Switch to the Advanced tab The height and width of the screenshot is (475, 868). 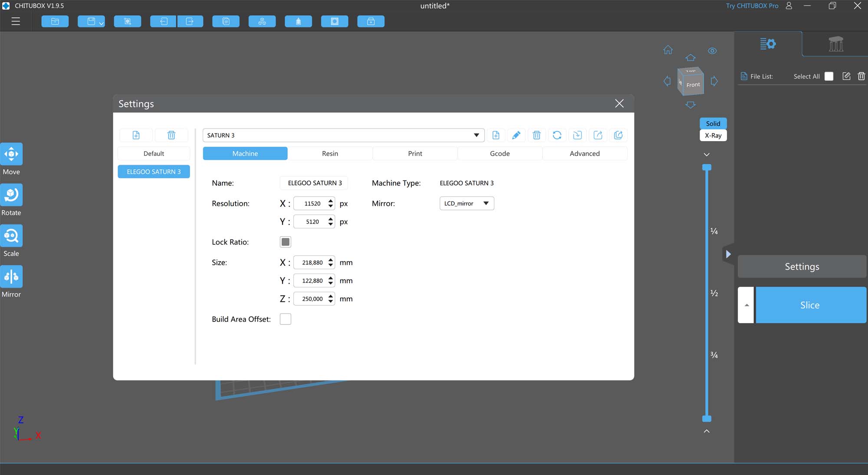pos(585,153)
